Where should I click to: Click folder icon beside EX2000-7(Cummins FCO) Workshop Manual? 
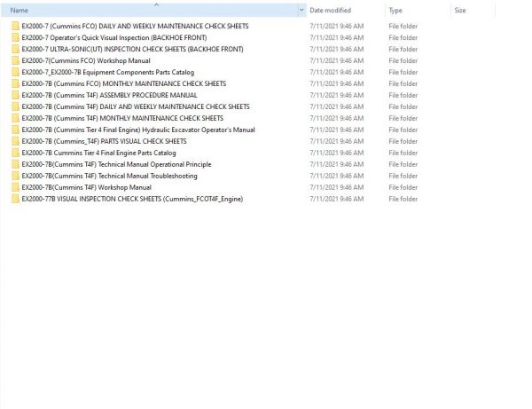click(x=15, y=60)
